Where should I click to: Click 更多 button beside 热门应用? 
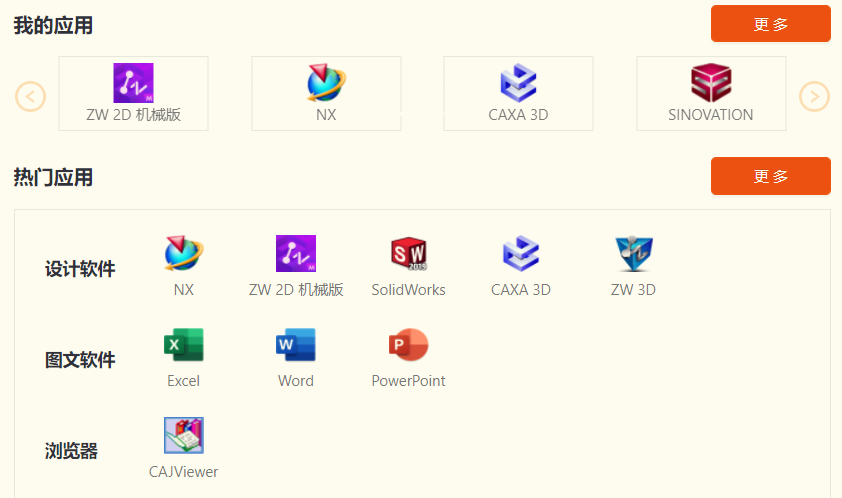tap(771, 176)
